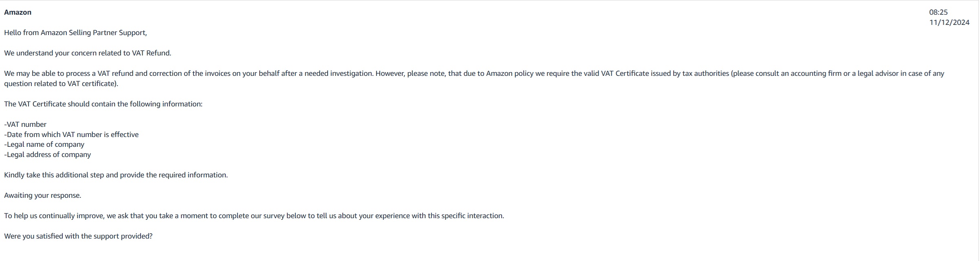Image resolution: width=980 pixels, height=261 pixels.
Task: Select the '-VAT number' list item
Action: click(x=25, y=124)
